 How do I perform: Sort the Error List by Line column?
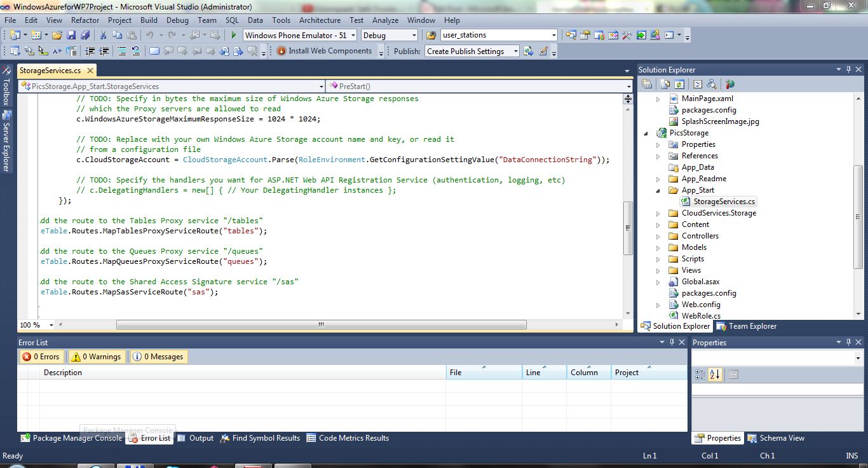click(x=544, y=373)
